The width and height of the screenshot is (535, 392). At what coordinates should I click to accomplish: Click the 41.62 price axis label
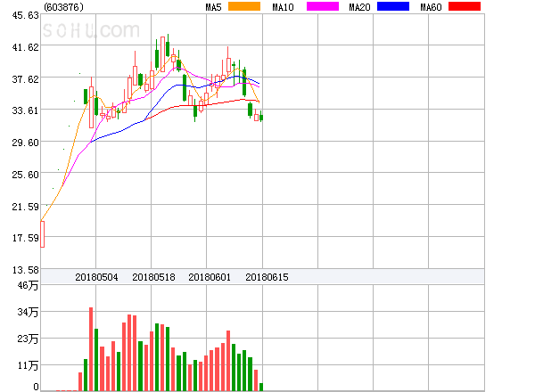click(x=25, y=47)
